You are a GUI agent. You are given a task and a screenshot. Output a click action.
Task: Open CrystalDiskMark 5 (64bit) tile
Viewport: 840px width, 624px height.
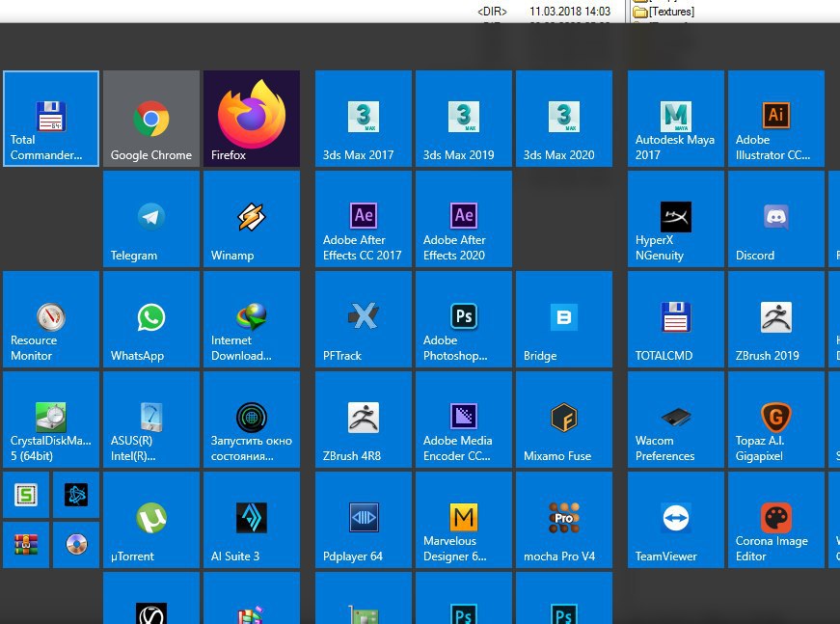point(51,420)
